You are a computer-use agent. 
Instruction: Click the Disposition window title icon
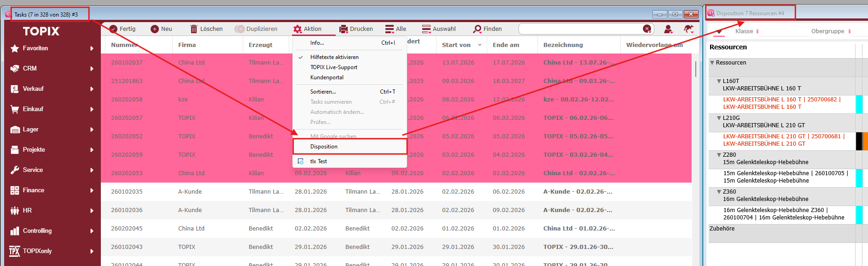[711, 13]
